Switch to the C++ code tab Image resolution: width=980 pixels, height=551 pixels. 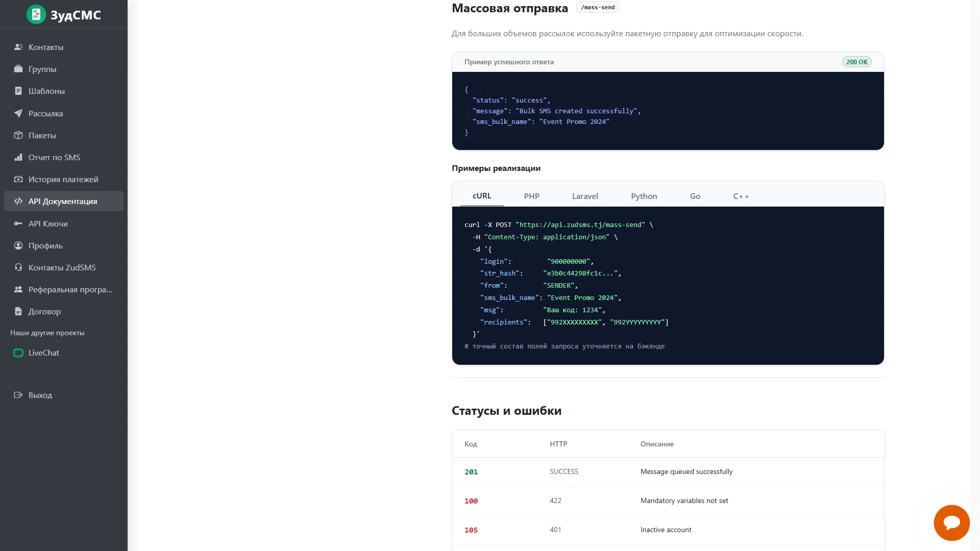coord(741,196)
